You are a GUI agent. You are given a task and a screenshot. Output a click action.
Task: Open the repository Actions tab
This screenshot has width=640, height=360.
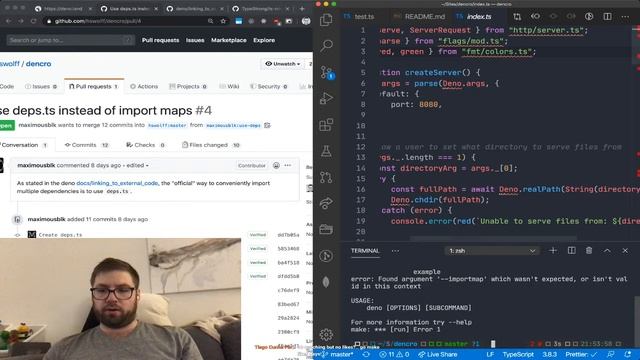click(x=144, y=87)
